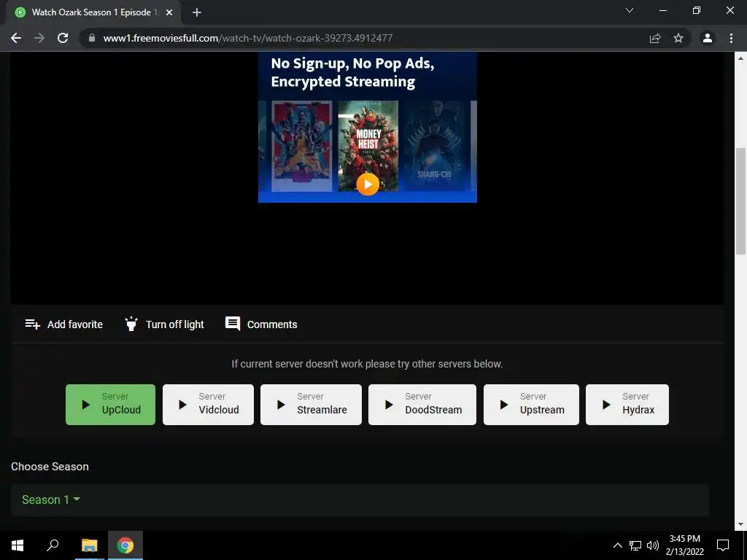Click the address bar URL

pyautogui.click(x=248, y=38)
